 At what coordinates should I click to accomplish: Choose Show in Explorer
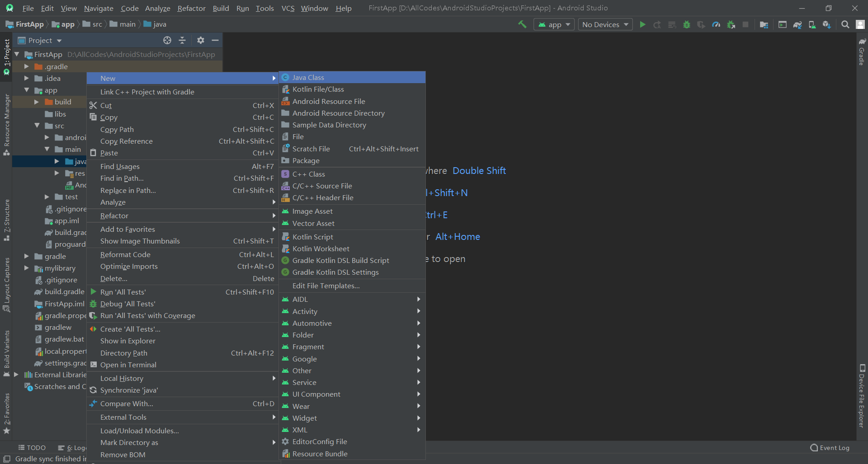[183, 341]
